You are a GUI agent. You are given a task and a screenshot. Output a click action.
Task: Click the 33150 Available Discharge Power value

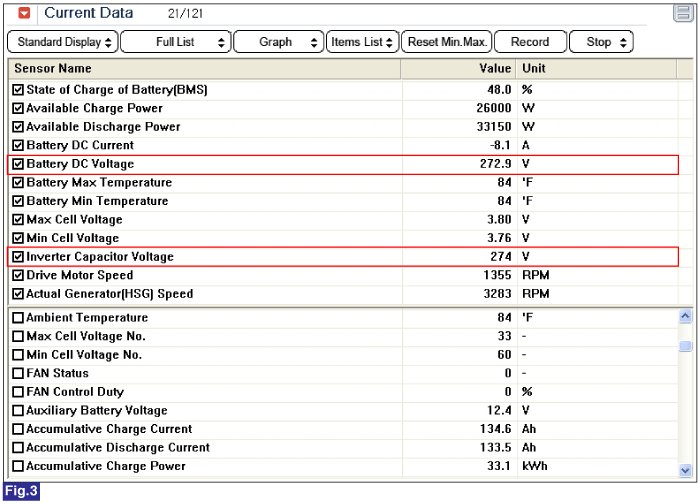(x=494, y=127)
